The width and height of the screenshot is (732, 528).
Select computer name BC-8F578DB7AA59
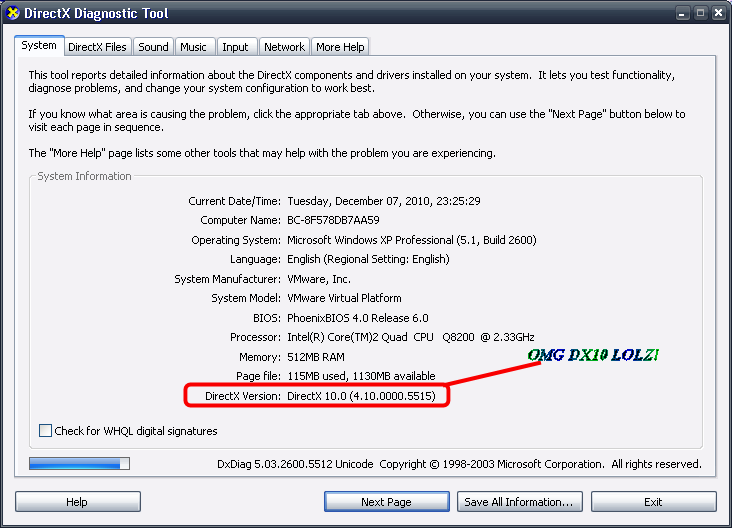pyautogui.click(x=333, y=220)
